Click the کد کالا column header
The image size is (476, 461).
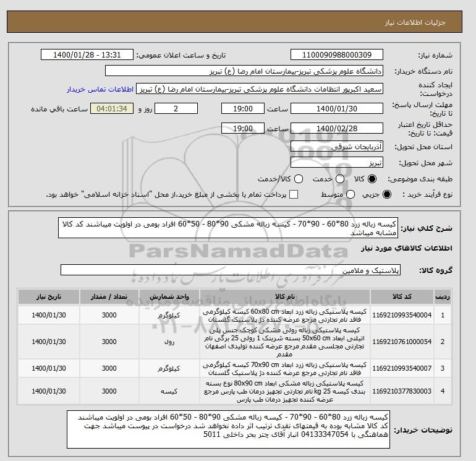402,296
